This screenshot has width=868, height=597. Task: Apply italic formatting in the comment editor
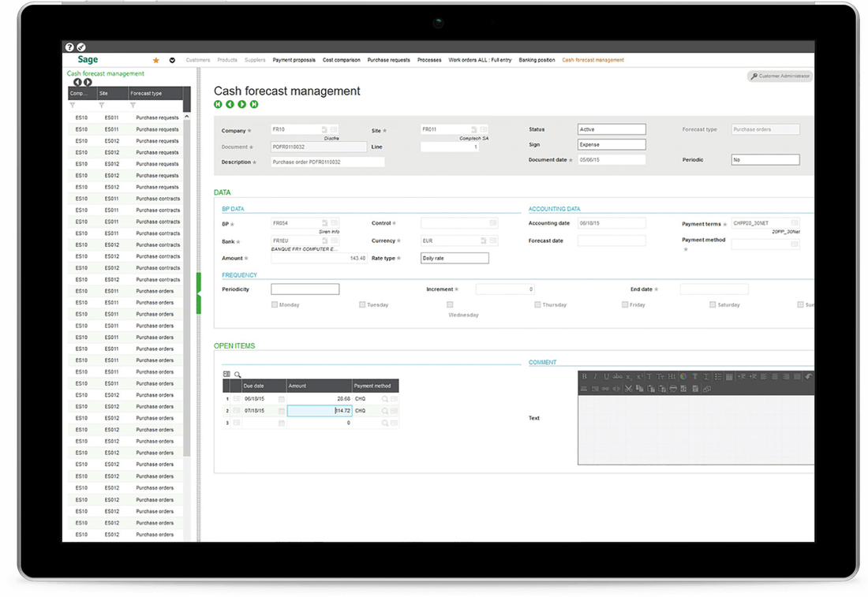click(595, 377)
